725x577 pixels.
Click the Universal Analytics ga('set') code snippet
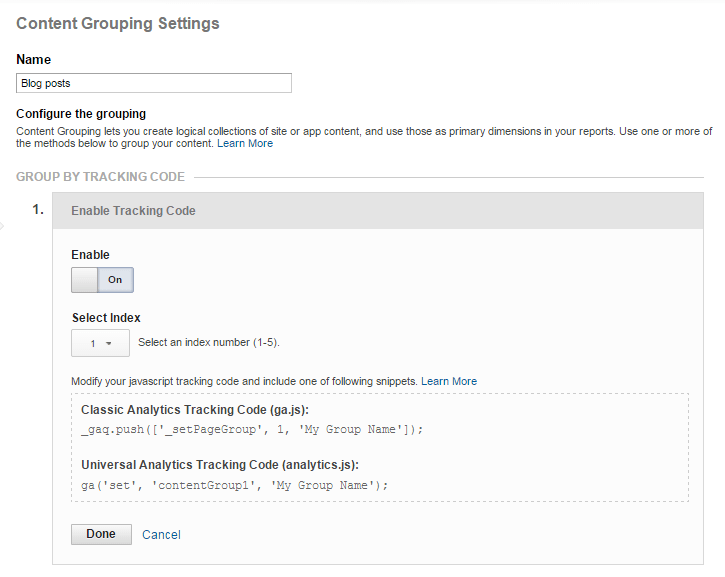click(234, 485)
